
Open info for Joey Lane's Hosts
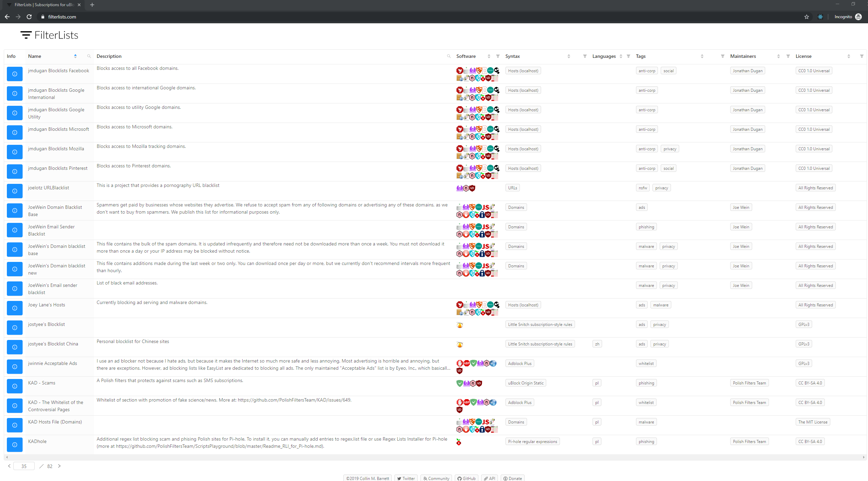pyautogui.click(x=15, y=308)
